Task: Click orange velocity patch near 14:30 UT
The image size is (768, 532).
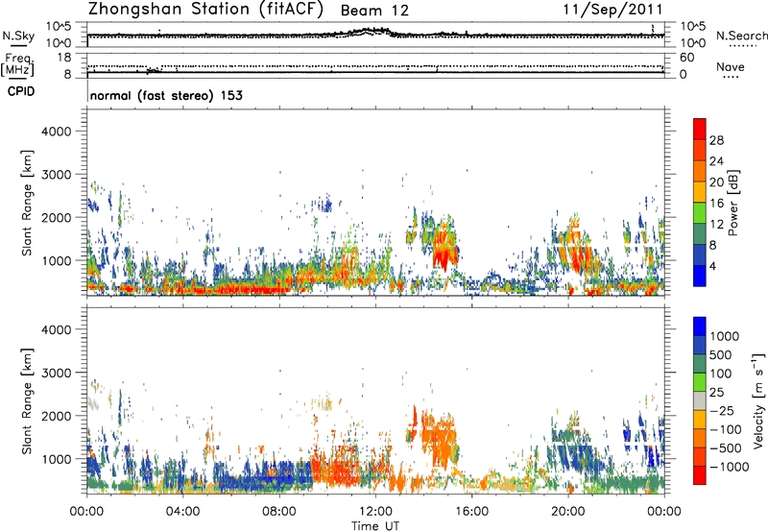Action: point(441,439)
